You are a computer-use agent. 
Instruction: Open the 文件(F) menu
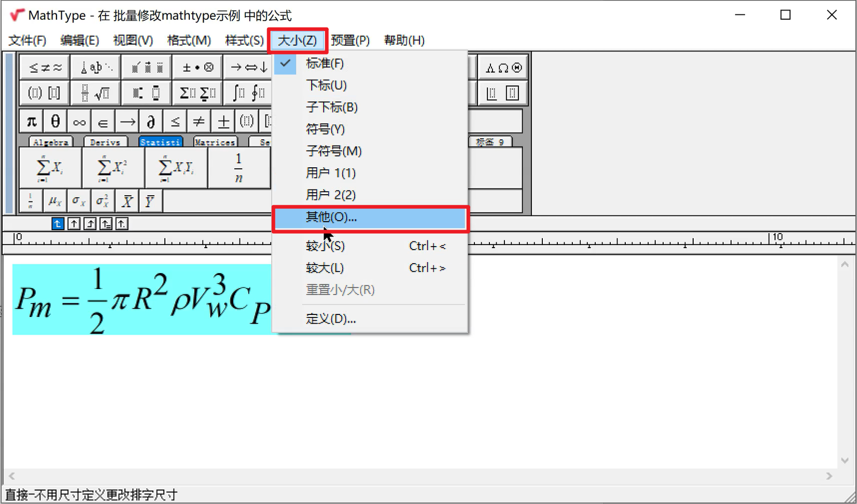click(27, 40)
